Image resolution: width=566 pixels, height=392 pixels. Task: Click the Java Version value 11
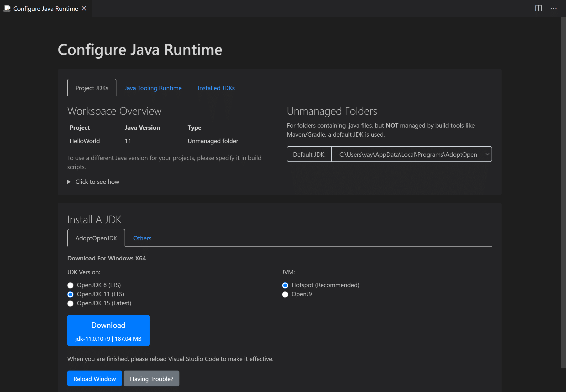[x=128, y=141]
